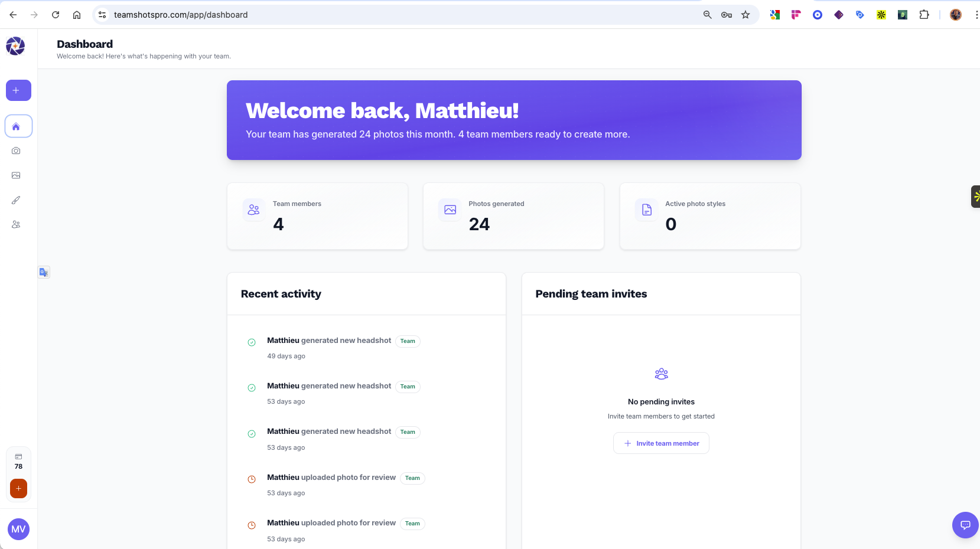Select the home dashboard icon in the sidebar
Screen dimensions: 980x549
pos(18,126)
